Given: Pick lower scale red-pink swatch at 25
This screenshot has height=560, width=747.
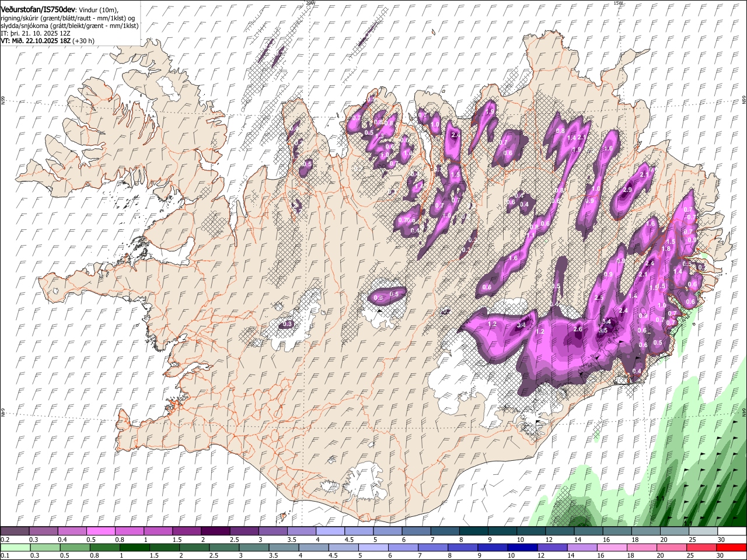Looking at the screenshot, I should [x=700, y=547].
